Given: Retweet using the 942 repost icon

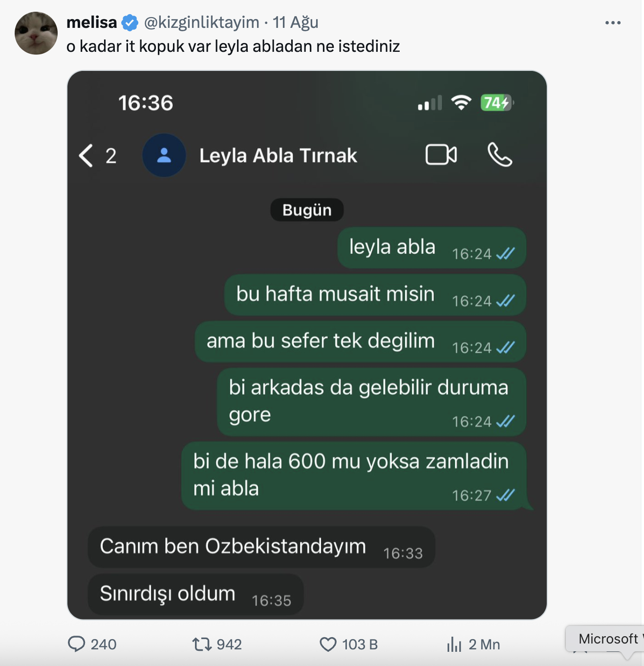Looking at the screenshot, I should pyautogui.click(x=201, y=644).
